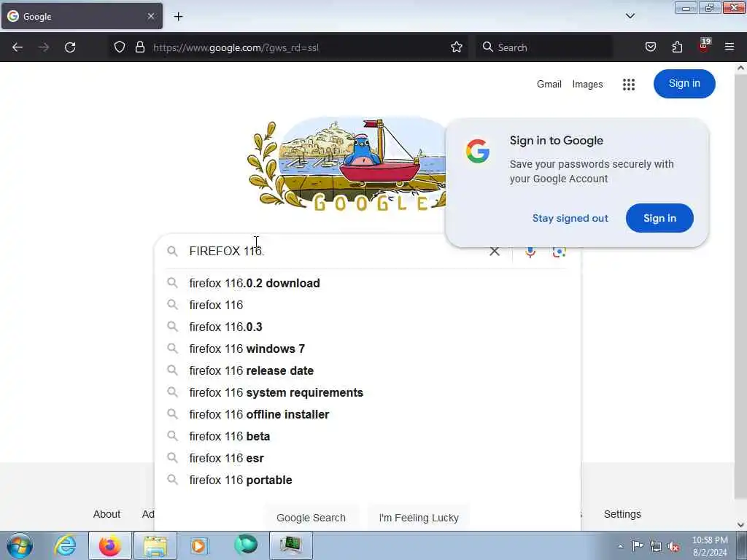This screenshot has height=560, width=747.
Task: Open the Action Center flag tray icon
Action: pos(638,545)
